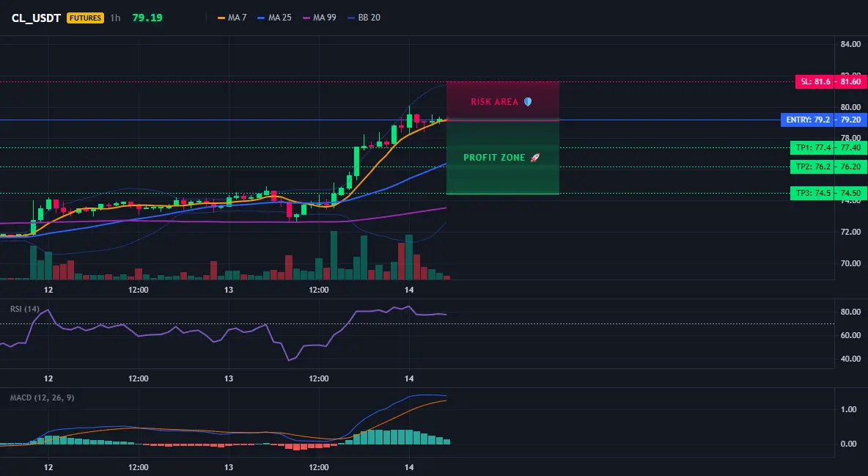Click the CL_USDT symbol name
This screenshot has width=868, height=476.
[x=36, y=18]
